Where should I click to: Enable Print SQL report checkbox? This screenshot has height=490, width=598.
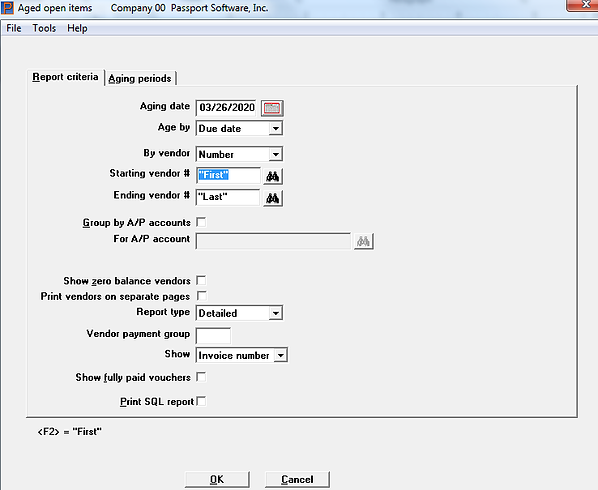pyautogui.click(x=201, y=401)
